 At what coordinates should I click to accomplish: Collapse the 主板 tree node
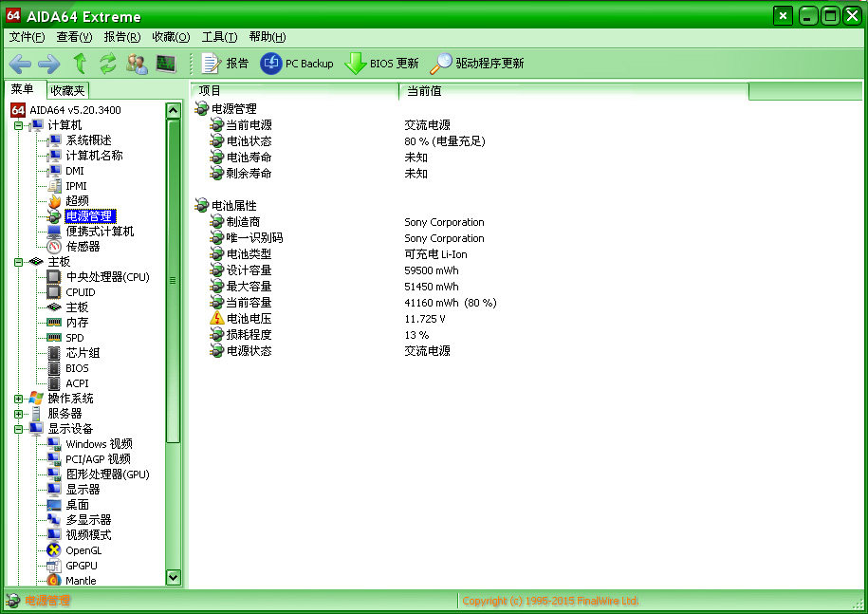click(18, 262)
